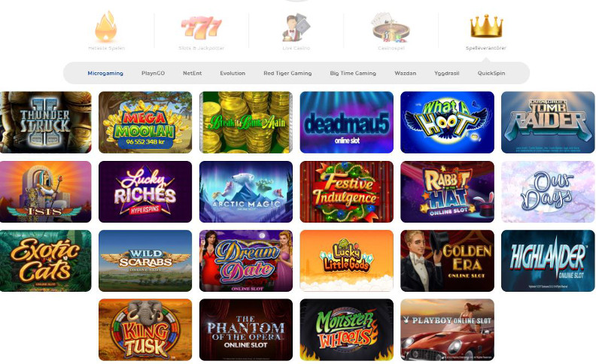Select the Red Tiger Gaming tab
The height and width of the screenshot is (364, 602).
coord(287,73)
